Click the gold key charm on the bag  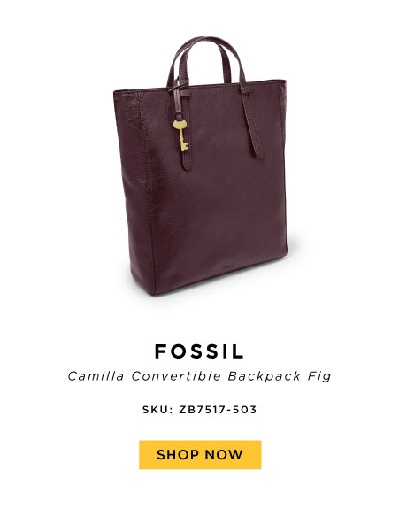181,135
